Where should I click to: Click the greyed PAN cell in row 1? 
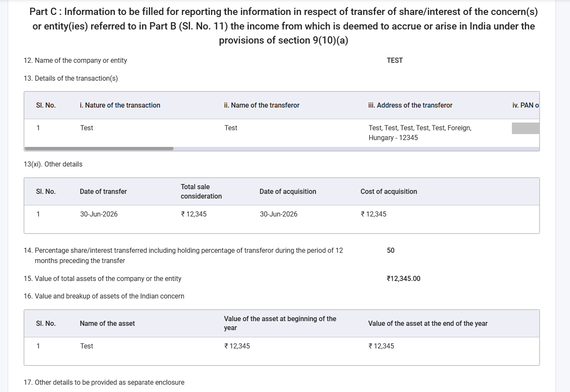[x=526, y=128]
